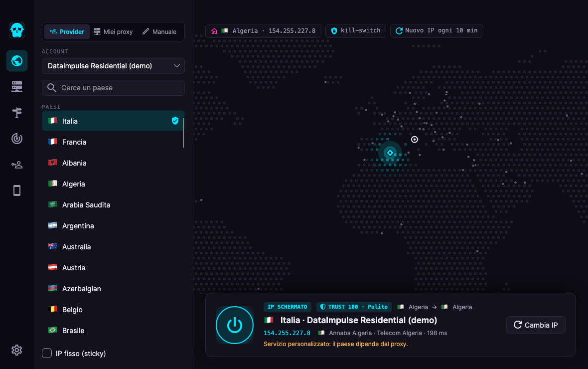Click the Azerbaigian flag icon
This screenshot has height=369, width=588.
point(52,288)
